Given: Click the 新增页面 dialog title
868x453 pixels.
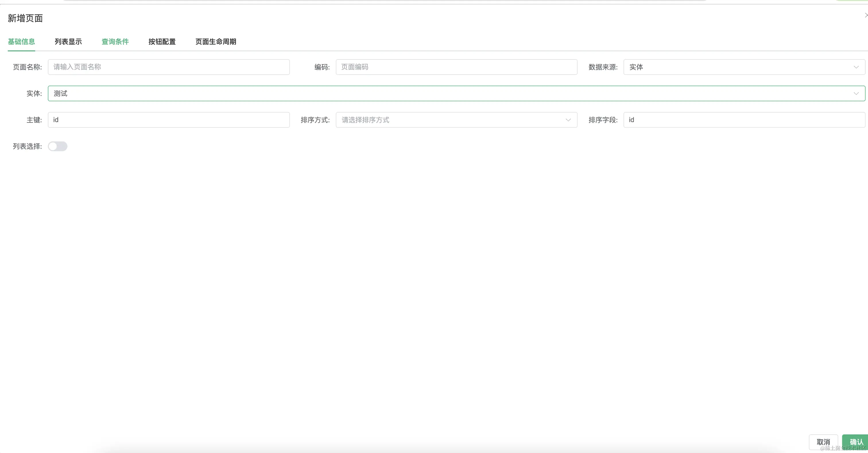Looking at the screenshot, I should pos(25,18).
